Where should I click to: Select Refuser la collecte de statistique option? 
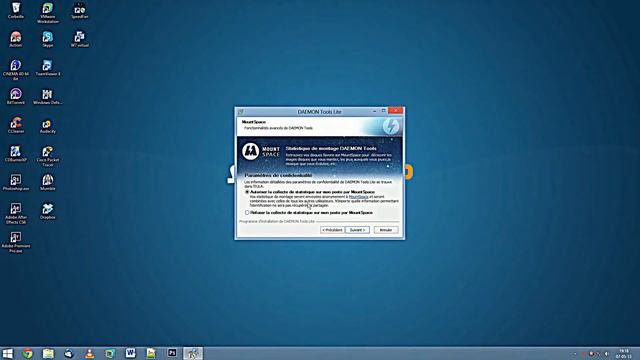247,213
